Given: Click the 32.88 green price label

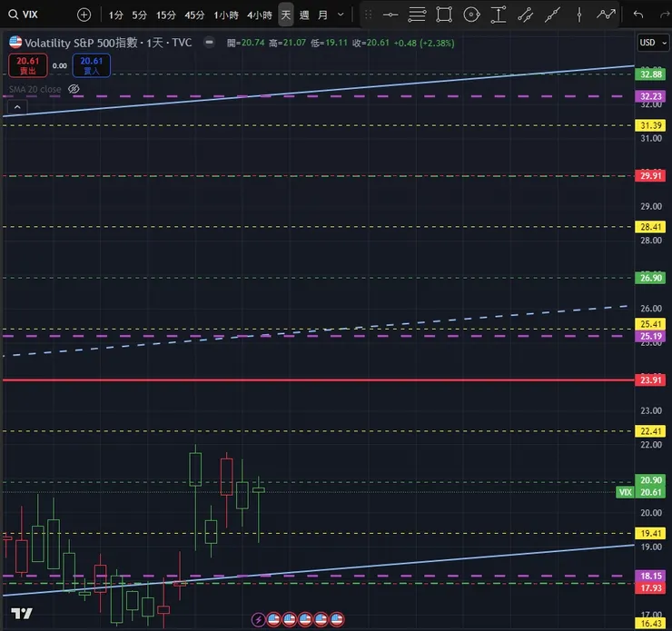Looking at the screenshot, I should point(650,74).
